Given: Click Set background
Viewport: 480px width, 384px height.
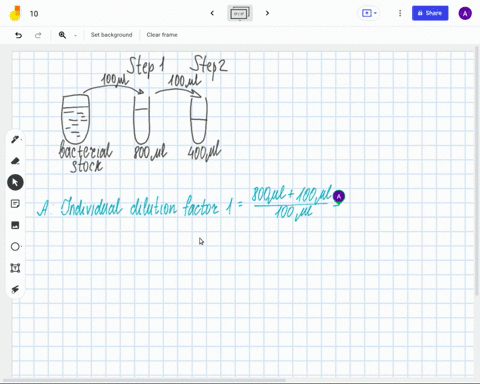Looking at the screenshot, I should [x=112, y=35].
